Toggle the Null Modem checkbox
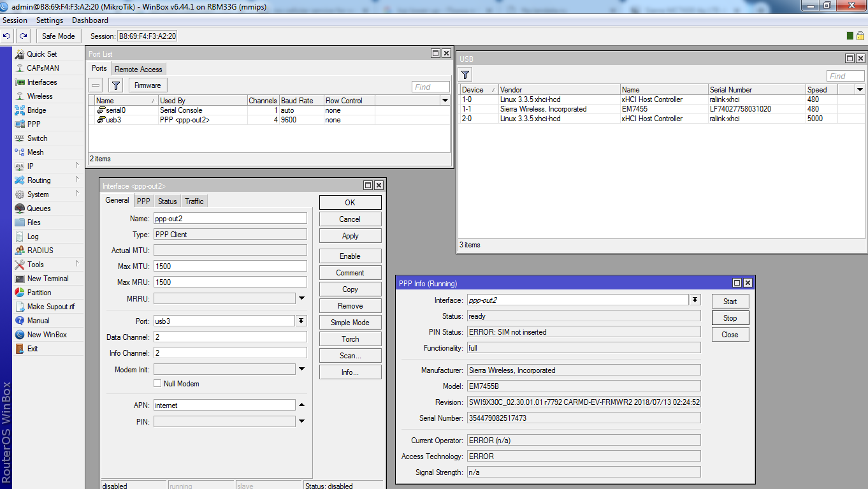Viewport: 868px width, 489px height. tap(157, 384)
